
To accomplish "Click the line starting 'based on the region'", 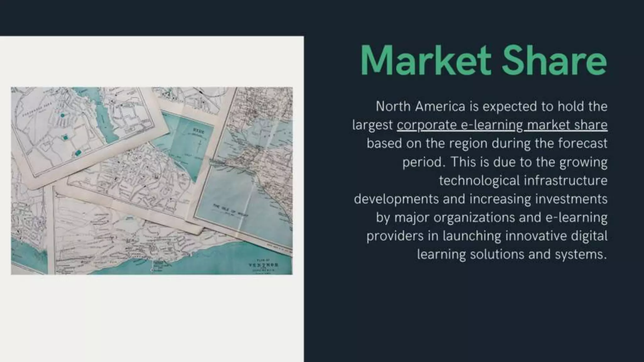I will (487, 144).
